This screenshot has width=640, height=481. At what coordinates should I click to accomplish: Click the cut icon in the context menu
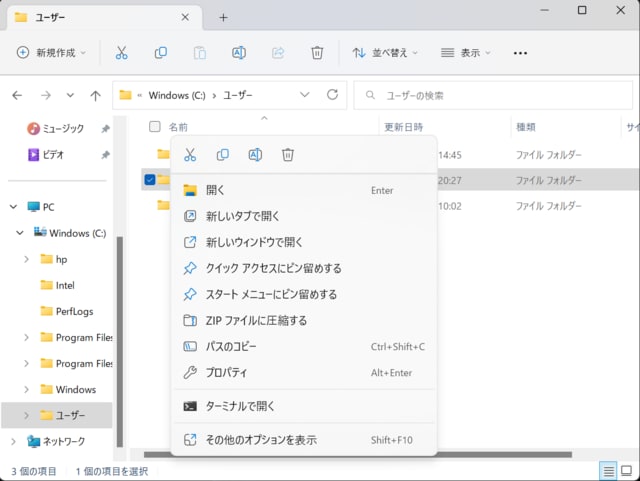pos(190,155)
